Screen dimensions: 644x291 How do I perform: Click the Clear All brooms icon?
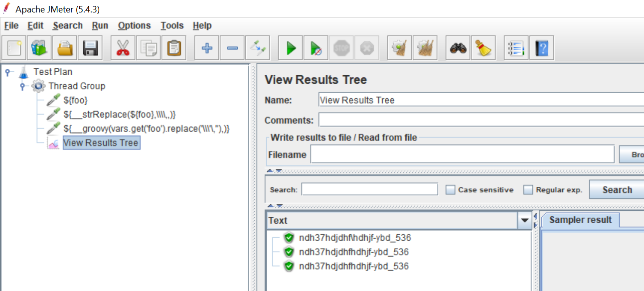pyautogui.click(x=425, y=48)
